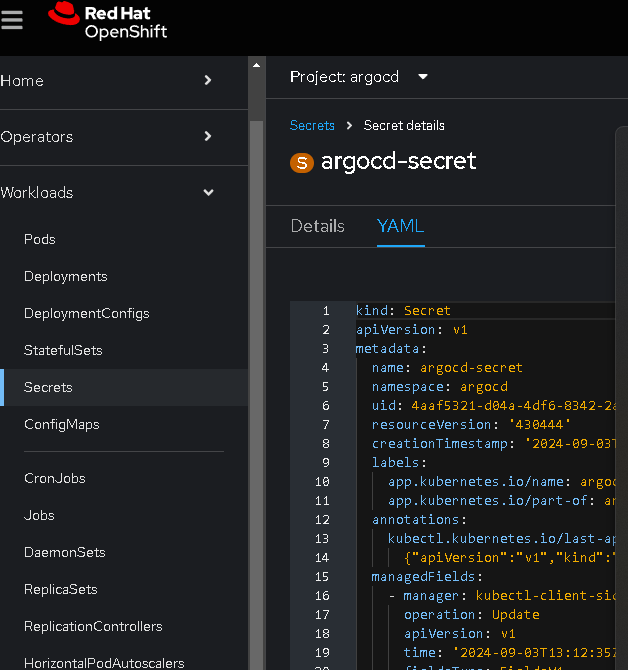Click the Red Hat OpenShift logo

click(x=108, y=21)
